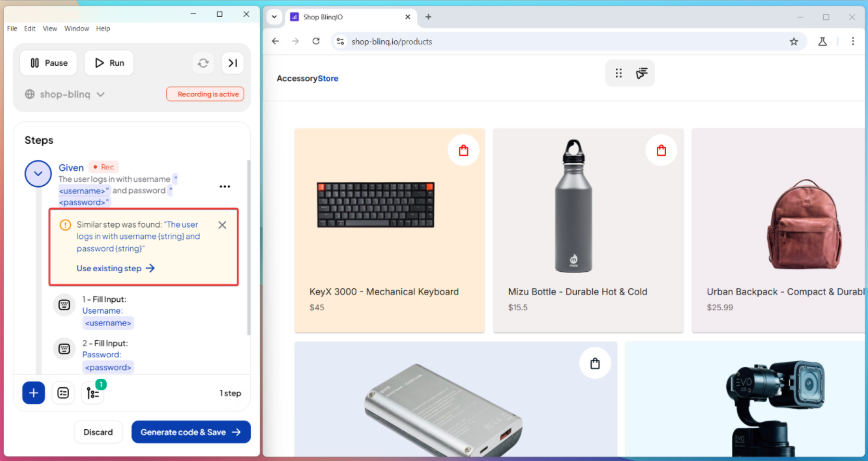
Task: Open the shop-blinq environment dropdown
Action: pos(65,94)
